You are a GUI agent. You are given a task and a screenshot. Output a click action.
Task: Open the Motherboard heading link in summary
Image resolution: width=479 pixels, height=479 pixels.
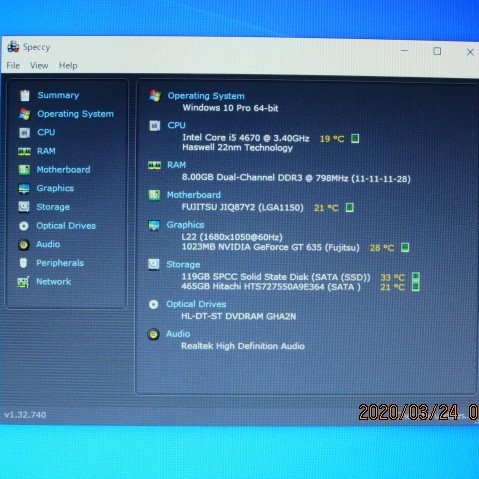point(194,195)
